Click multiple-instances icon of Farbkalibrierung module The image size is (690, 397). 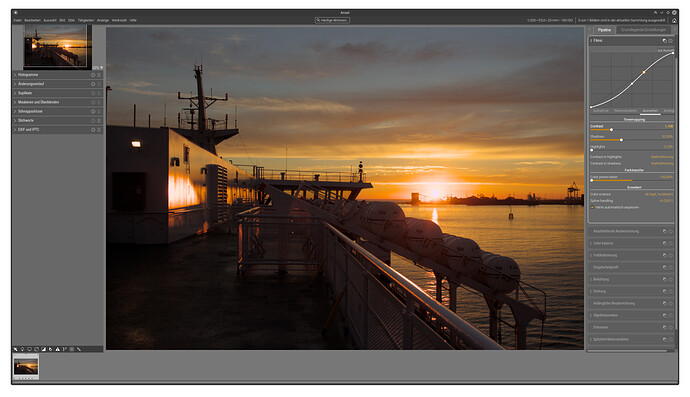pyautogui.click(x=664, y=255)
